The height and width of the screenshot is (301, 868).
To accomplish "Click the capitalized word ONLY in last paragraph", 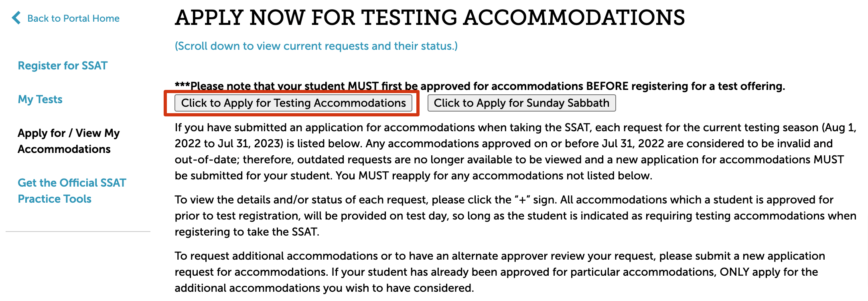I will (x=734, y=272).
